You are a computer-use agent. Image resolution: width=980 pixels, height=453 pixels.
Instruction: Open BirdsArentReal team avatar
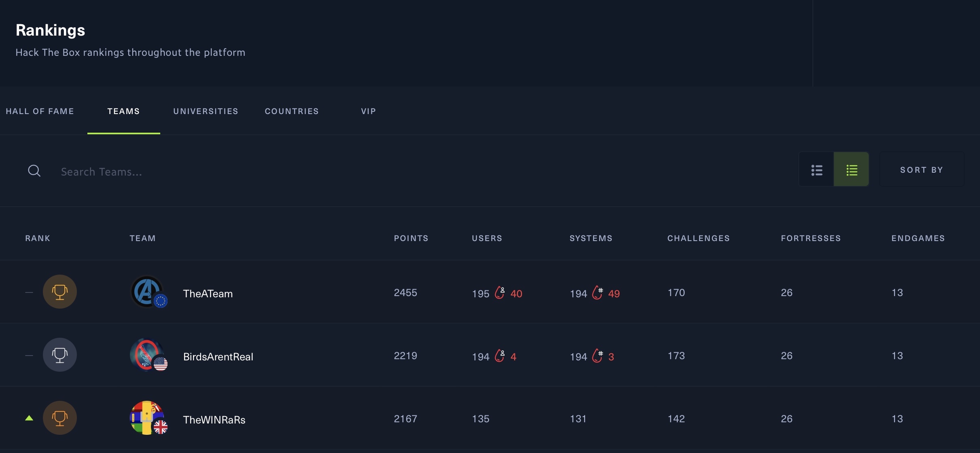[x=147, y=355]
